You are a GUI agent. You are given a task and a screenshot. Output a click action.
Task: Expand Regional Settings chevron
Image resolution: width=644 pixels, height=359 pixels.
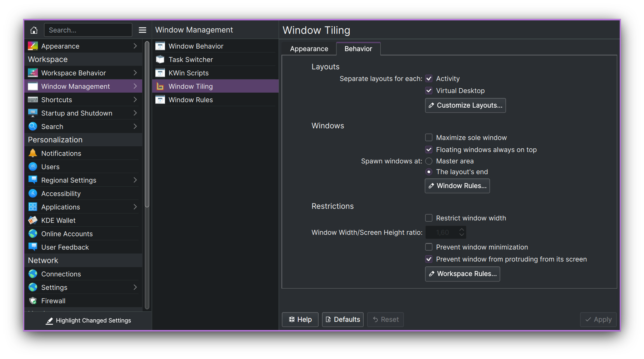click(135, 180)
